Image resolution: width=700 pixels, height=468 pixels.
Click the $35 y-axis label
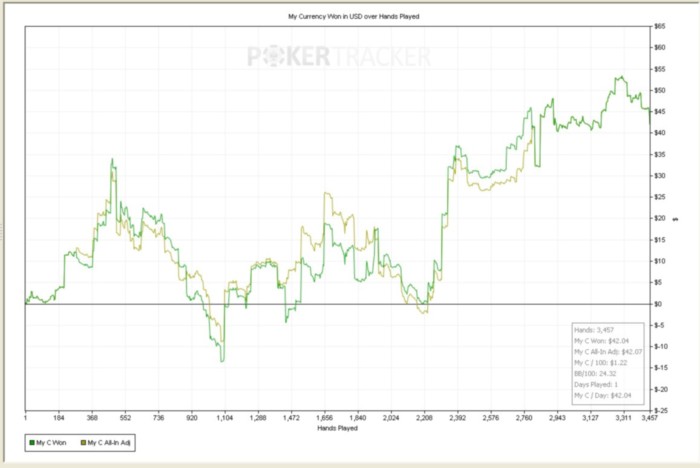click(659, 155)
